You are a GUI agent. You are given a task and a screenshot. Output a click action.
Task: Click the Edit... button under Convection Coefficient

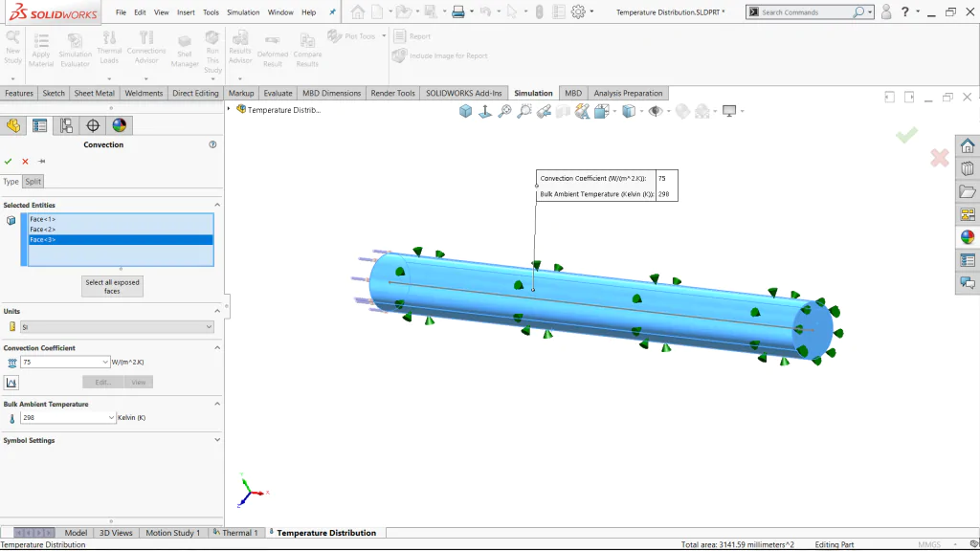coord(103,383)
